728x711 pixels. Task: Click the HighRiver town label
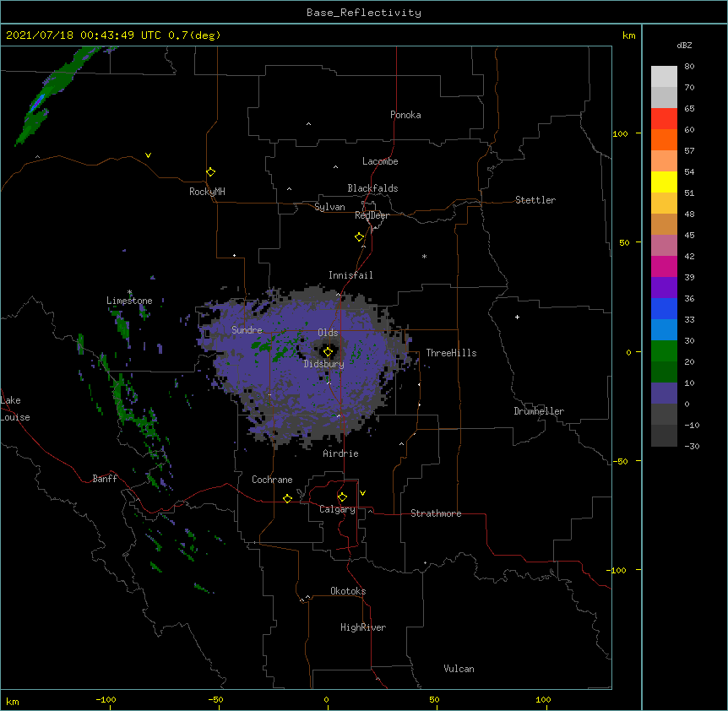[x=363, y=627]
